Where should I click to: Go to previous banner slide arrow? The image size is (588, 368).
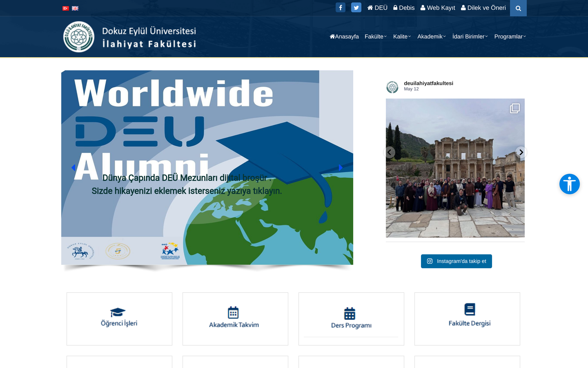pyautogui.click(x=73, y=168)
